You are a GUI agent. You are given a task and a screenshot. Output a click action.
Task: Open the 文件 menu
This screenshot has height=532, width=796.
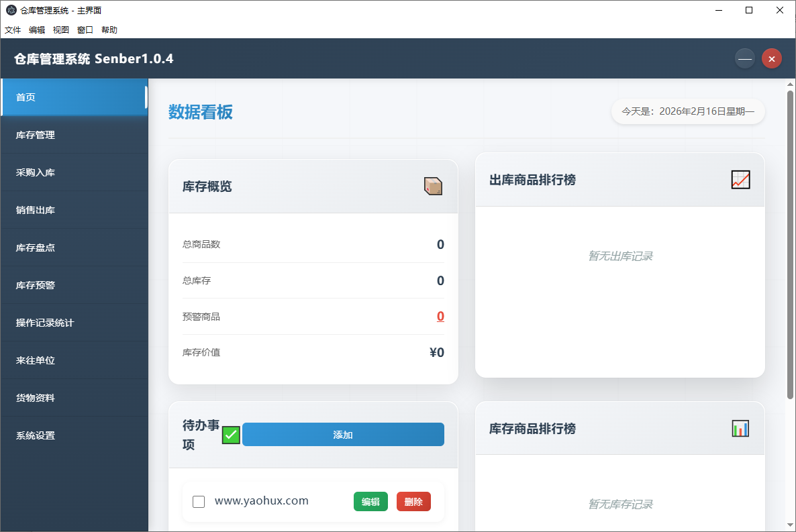13,30
